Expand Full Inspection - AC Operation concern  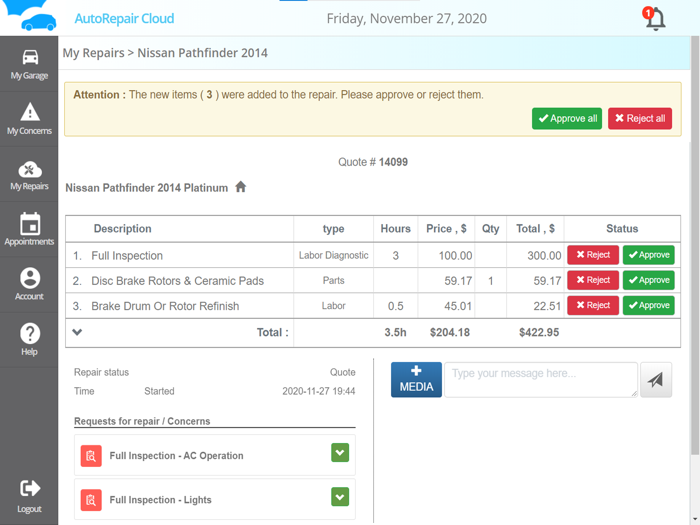point(340,453)
